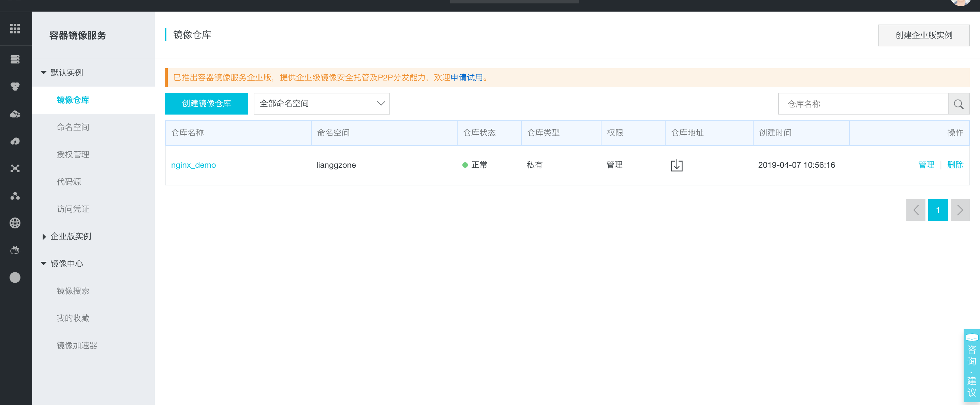980x405 pixels.
Task: Click the 仓库名称 search input field
Action: pyautogui.click(x=862, y=104)
